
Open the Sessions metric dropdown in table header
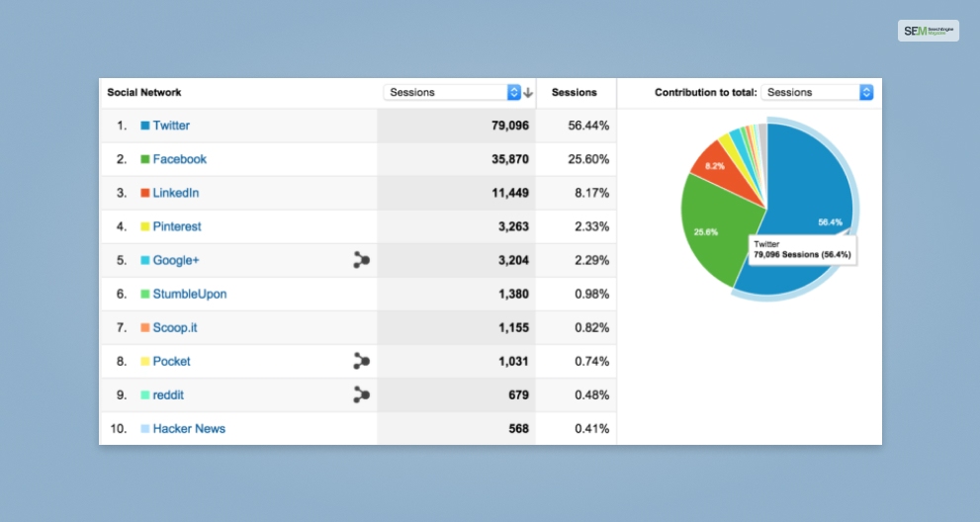pos(452,93)
